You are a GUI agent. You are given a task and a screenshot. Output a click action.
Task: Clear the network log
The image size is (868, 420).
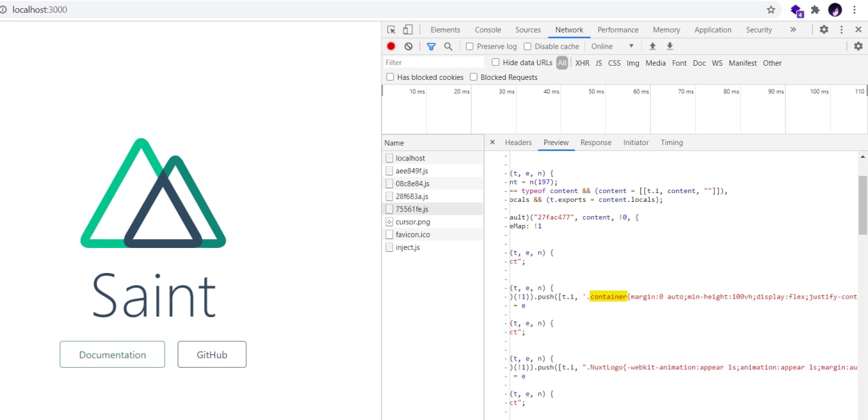pos(408,46)
